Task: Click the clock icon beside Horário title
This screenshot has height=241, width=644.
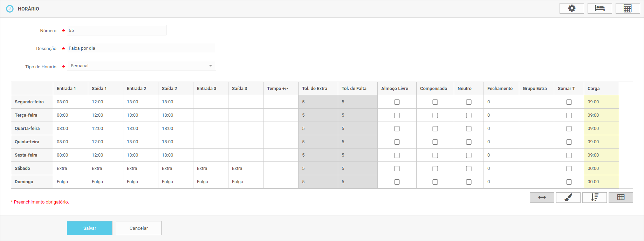Action: click(10, 9)
